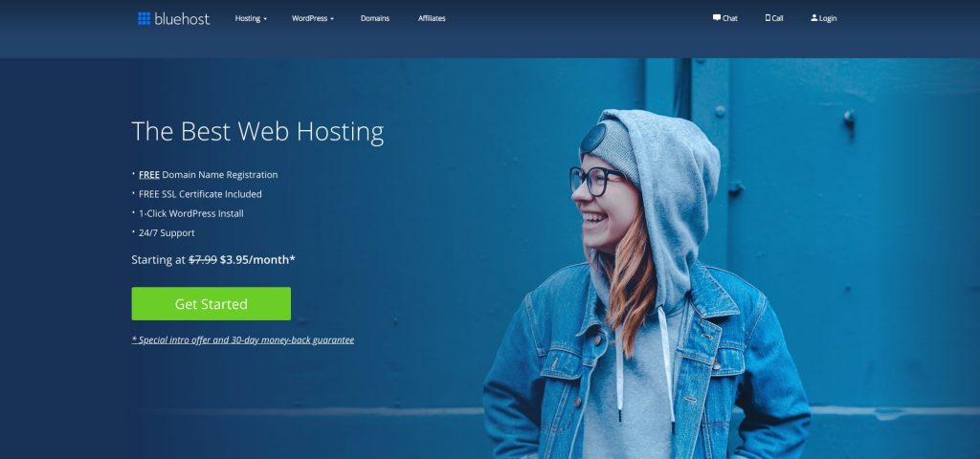Viewport: 980px width, 459px height.
Task: Open the WordPress menu
Action: [x=309, y=18]
